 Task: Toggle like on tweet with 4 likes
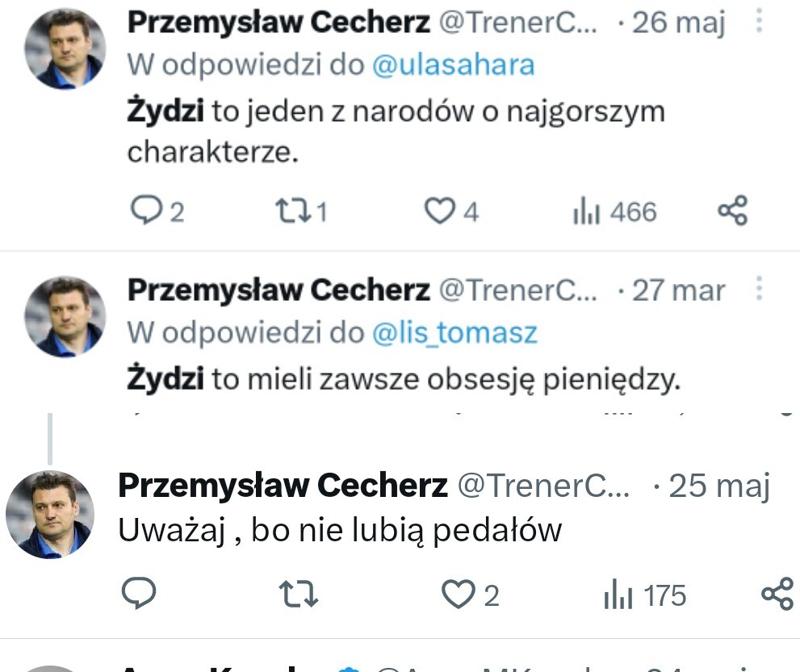[x=440, y=211]
